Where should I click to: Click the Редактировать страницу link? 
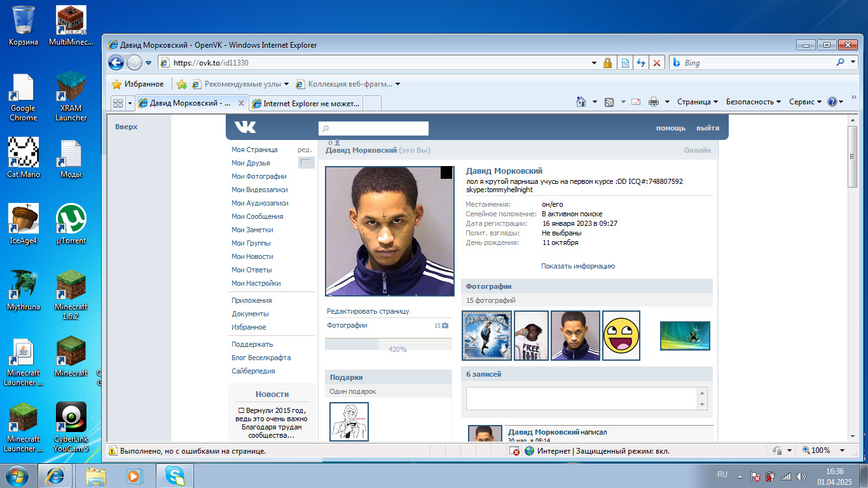pos(368,311)
